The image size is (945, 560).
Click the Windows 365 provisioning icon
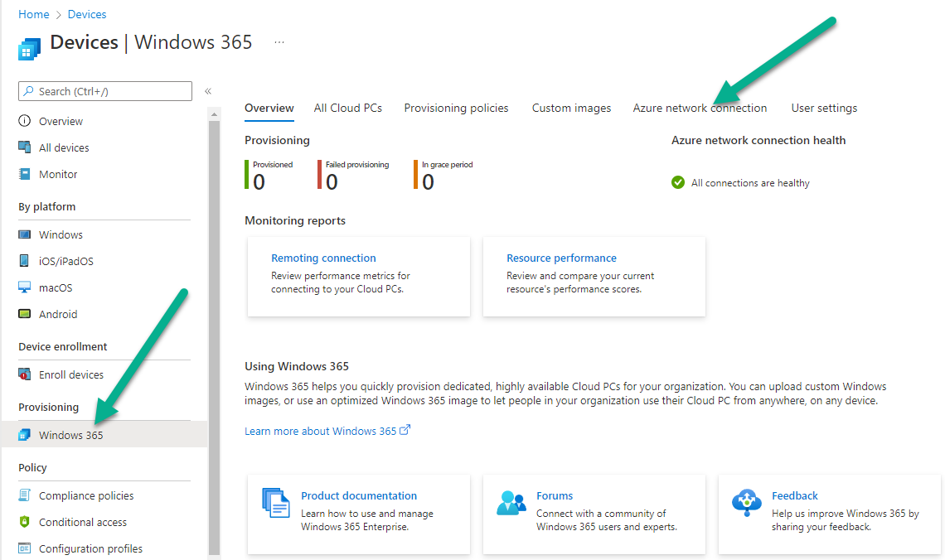tap(24, 435)
